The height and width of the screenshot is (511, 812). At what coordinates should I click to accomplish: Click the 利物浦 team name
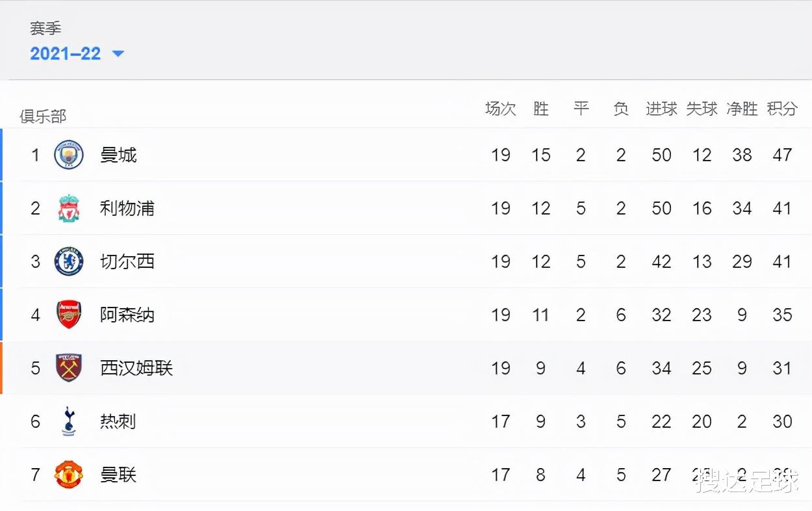[127, 208]
